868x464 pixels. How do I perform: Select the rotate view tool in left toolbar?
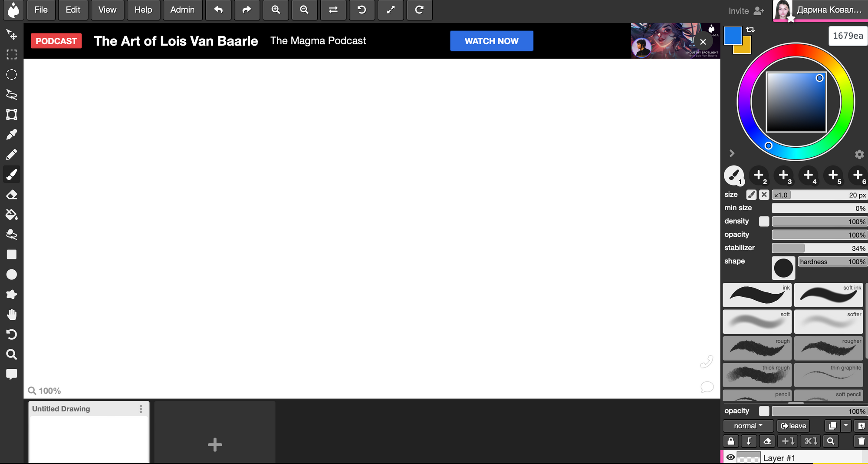coord(12,335)
